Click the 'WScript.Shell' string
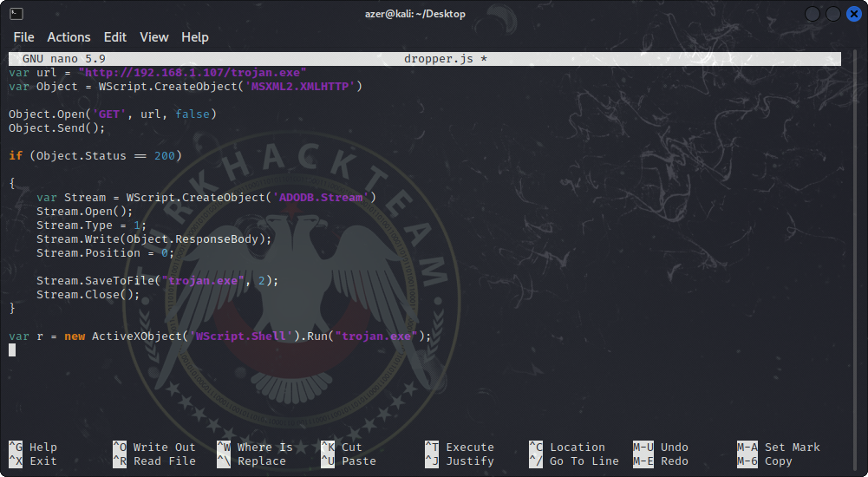Viewport: 868px width, 477px height. pyautogui.click(x=241, y=336)
